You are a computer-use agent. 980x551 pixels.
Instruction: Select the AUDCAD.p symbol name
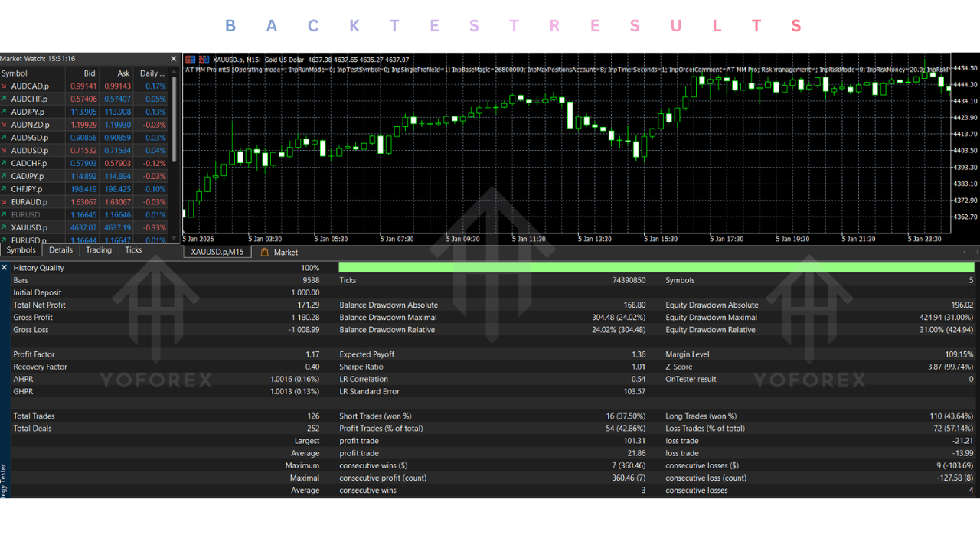pos(30,86)
